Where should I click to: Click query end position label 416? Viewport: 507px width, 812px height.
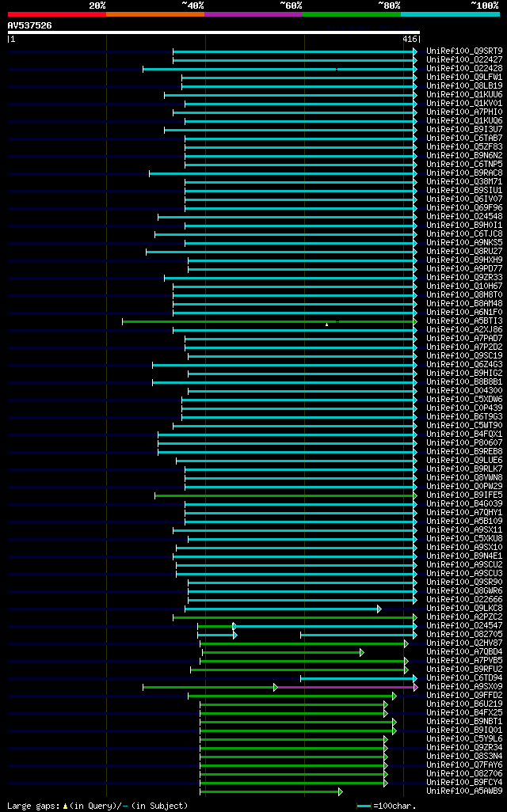[409, 40]
